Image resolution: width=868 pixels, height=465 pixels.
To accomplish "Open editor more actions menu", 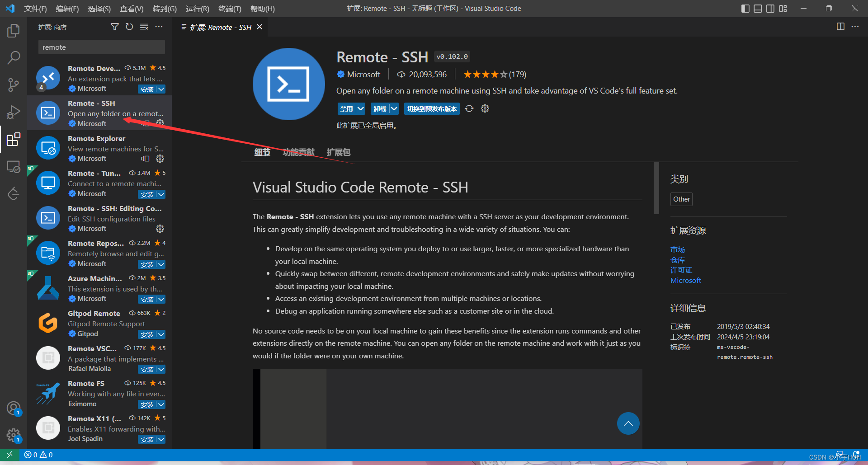I will 855,27.
